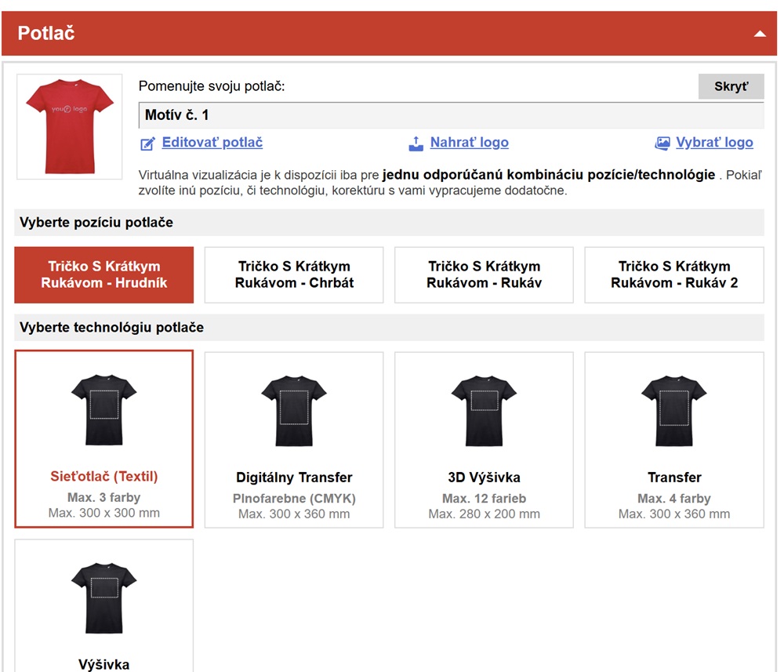Image resolution: width=784 pixels, height=672 pixels.
Task: Open the Editovať potlač link
Action: 212,143
